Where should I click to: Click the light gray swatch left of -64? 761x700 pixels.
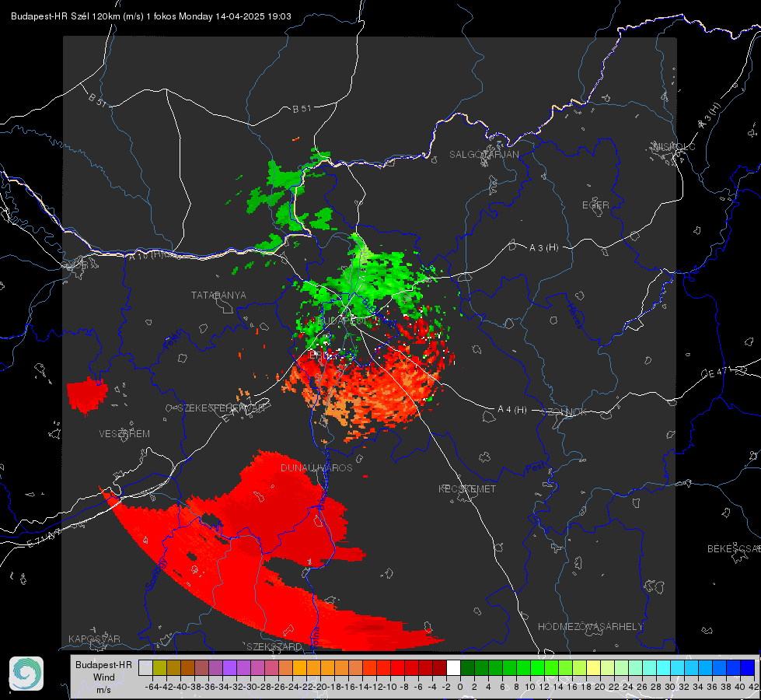[145, 668]
